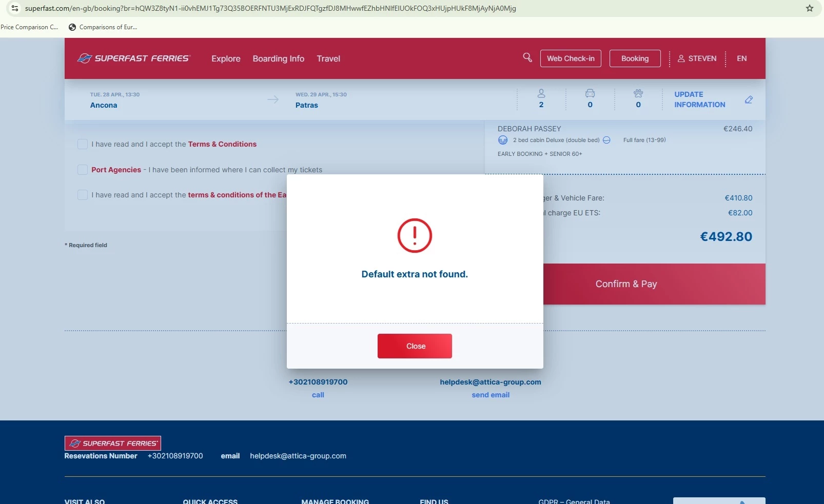View site information icon in address bar
The image size is (824, 504).
[15, 8]
